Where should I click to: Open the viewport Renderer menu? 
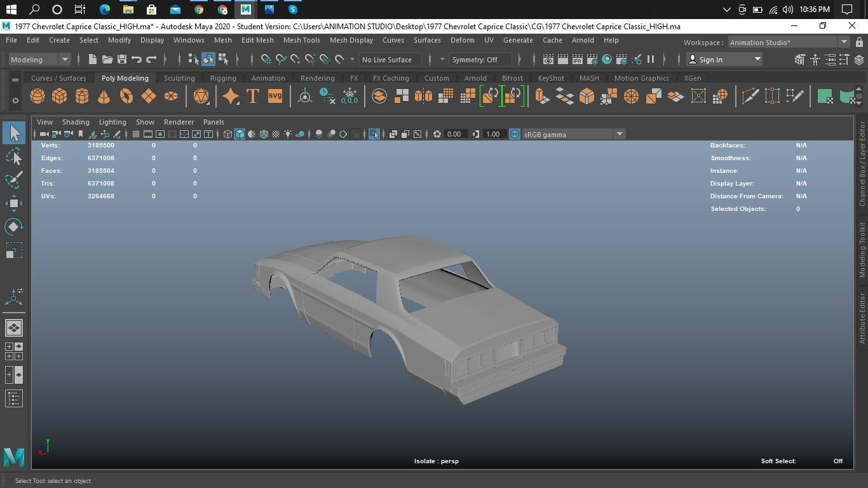click(x=179, y=122)
